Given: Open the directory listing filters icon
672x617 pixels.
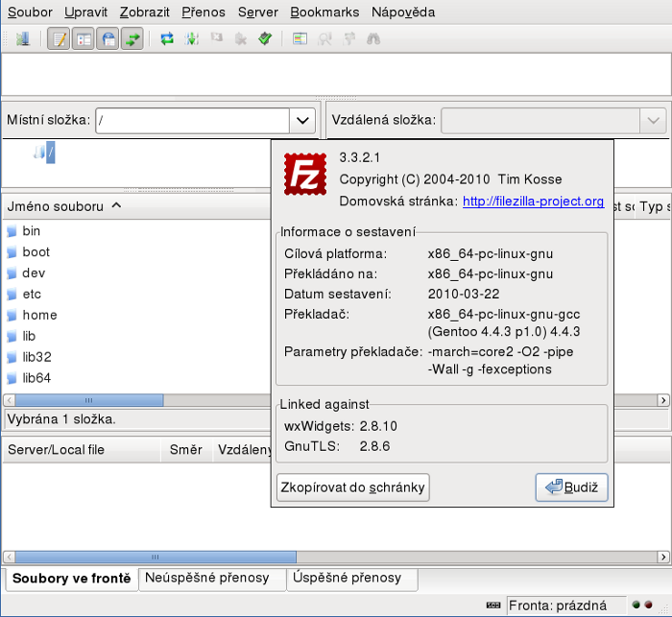Looking at the screenshot, I should point(300,39).
